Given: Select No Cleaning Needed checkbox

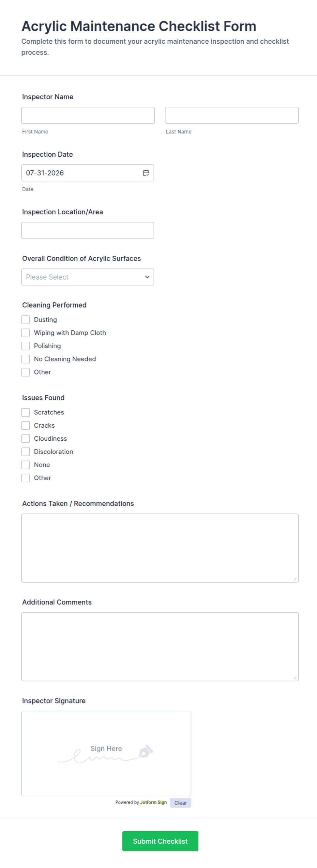Looking at the screenshot, I should [26, 359].
